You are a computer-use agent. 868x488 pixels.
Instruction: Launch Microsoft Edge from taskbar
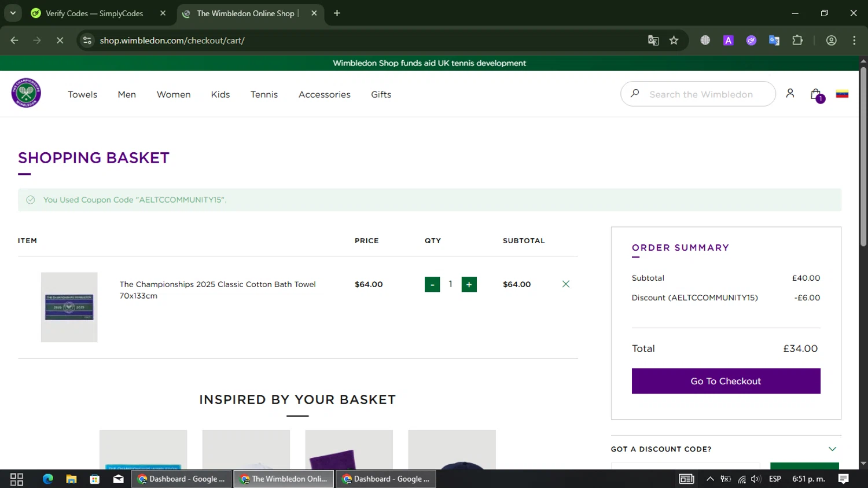tap(47, 479)
